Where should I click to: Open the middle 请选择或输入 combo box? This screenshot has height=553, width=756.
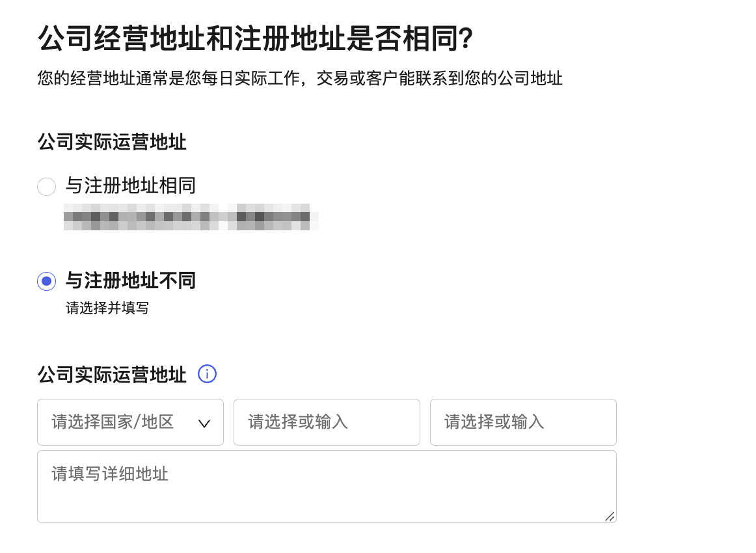(327, 422)
